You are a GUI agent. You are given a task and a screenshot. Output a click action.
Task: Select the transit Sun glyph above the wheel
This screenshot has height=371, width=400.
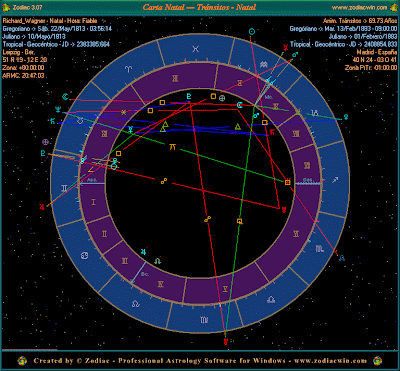click(x=252, y=32)
